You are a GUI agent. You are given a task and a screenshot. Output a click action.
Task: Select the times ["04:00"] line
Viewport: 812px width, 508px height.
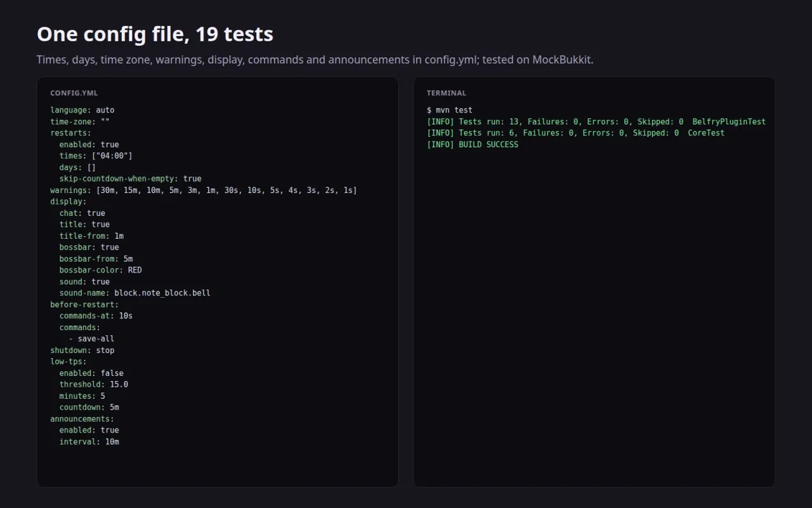tap(96, 156)
